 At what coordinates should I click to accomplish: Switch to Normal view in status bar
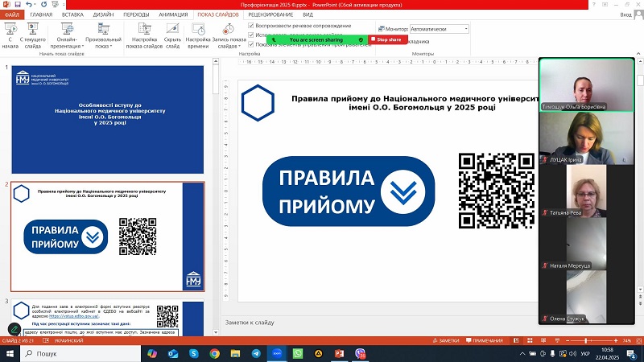(x=516, y=340)
